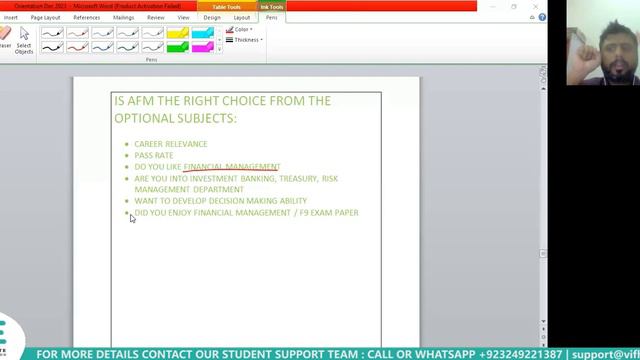Viewport: 640px width, 360px height.
Task: Click the 'F9 EXAM PAPER' words
Action: click(x=329, y=213)
